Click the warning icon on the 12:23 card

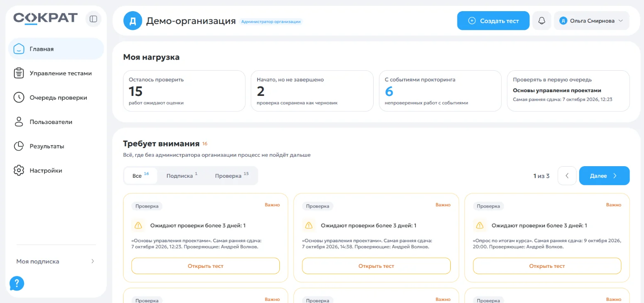click(x=138, y=225)
